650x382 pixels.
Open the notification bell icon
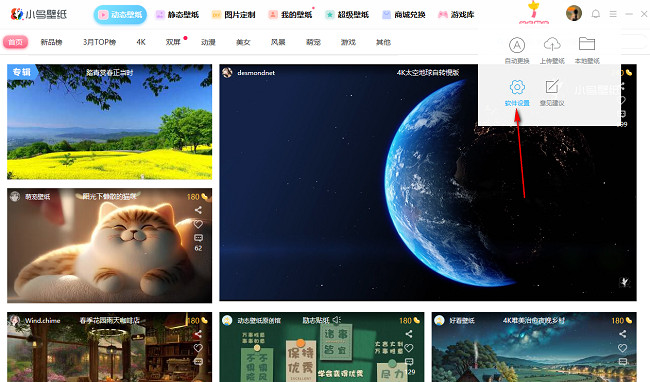click(596, 14)
